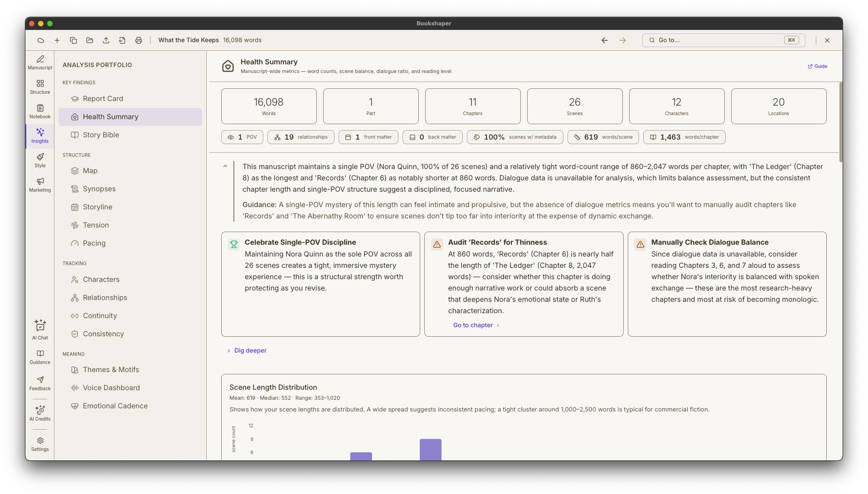This screenshot has height=494, width=868.
Task: Open AI Credits from the sidebar
Action: click(40, 413)
